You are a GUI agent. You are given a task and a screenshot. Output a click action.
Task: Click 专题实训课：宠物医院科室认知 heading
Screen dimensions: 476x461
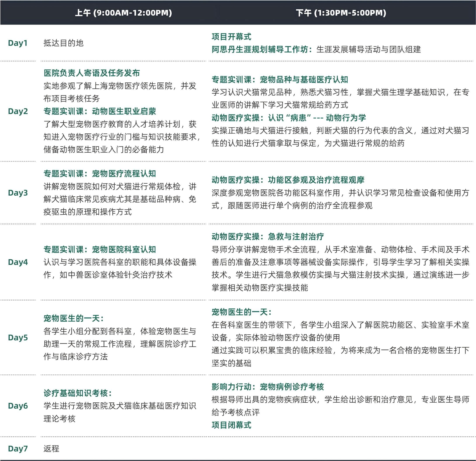(x=99, y=249)
